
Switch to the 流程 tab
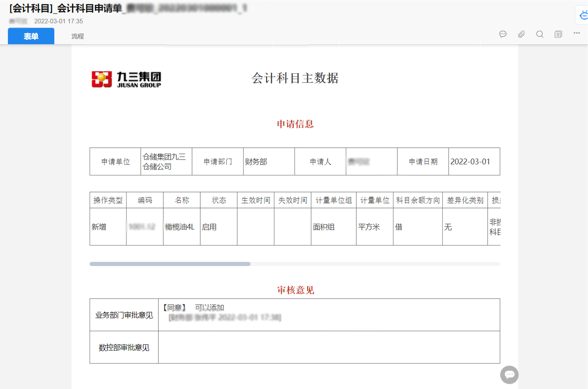(x=78, y=36)
